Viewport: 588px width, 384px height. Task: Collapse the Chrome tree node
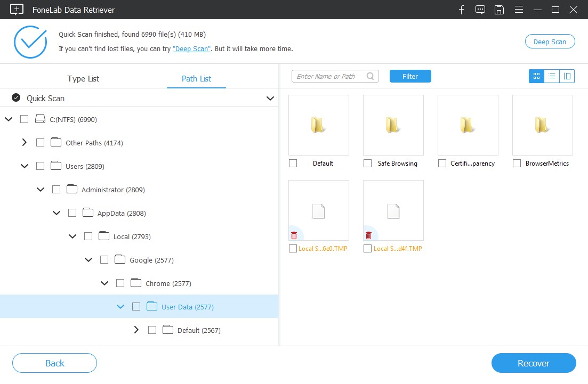104,283
